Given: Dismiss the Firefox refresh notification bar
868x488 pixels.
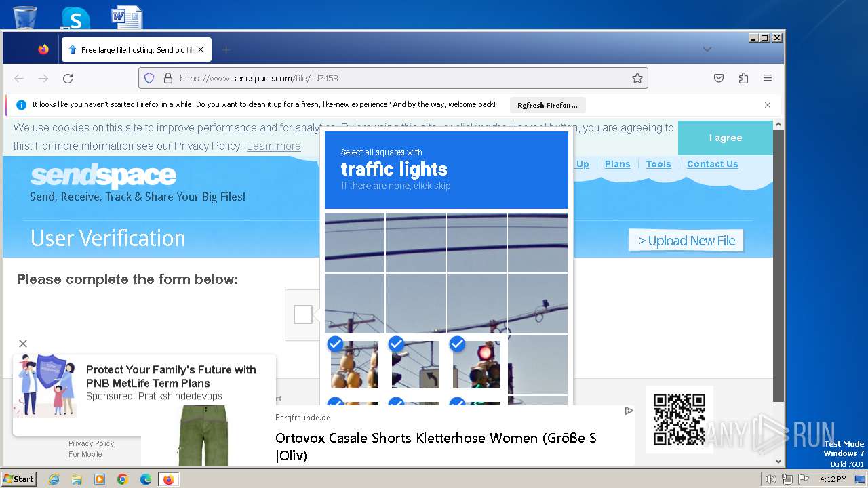Looking at the screenshot, I should point(768,105).
